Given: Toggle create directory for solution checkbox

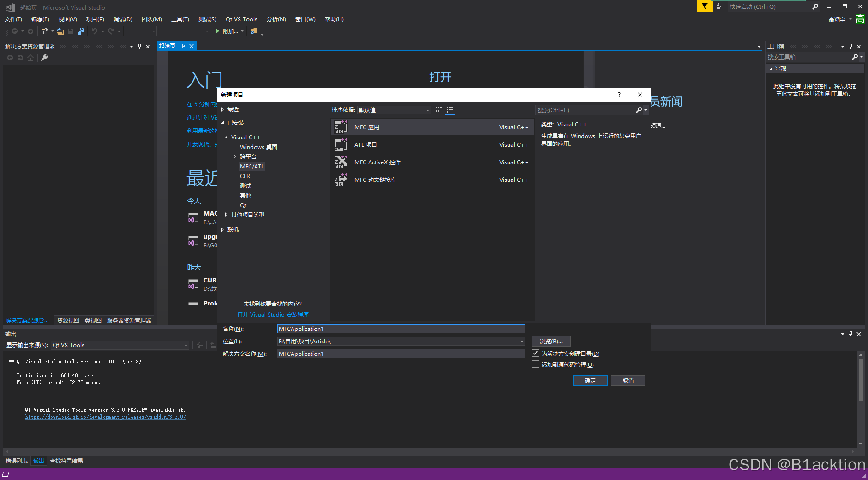Looking at the screenshot, I should pos(535,353).
